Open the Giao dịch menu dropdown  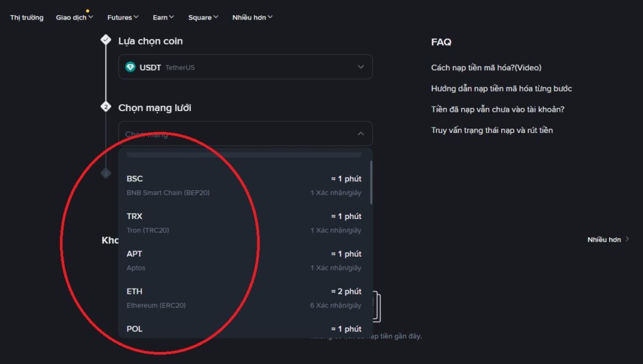click(x=74, y=18)
